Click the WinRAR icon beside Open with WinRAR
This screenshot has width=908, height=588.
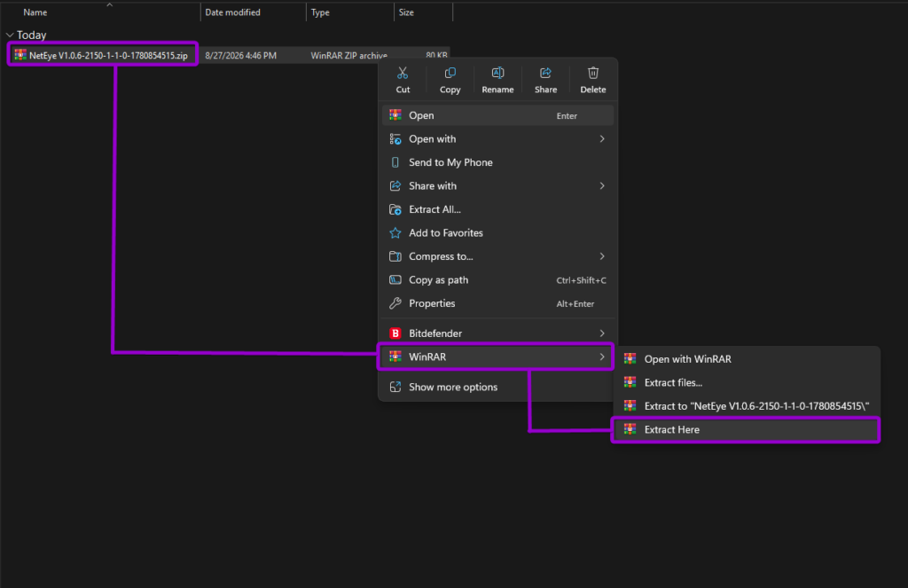click(630, 358)
